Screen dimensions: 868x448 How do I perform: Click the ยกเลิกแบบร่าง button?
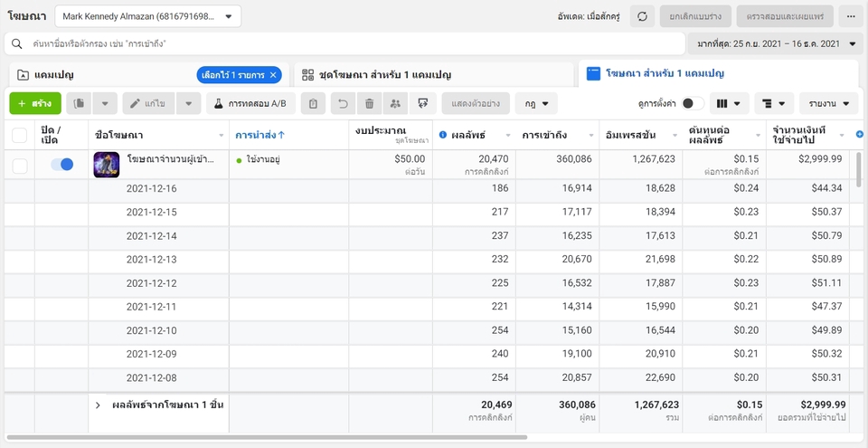(695, 16)
